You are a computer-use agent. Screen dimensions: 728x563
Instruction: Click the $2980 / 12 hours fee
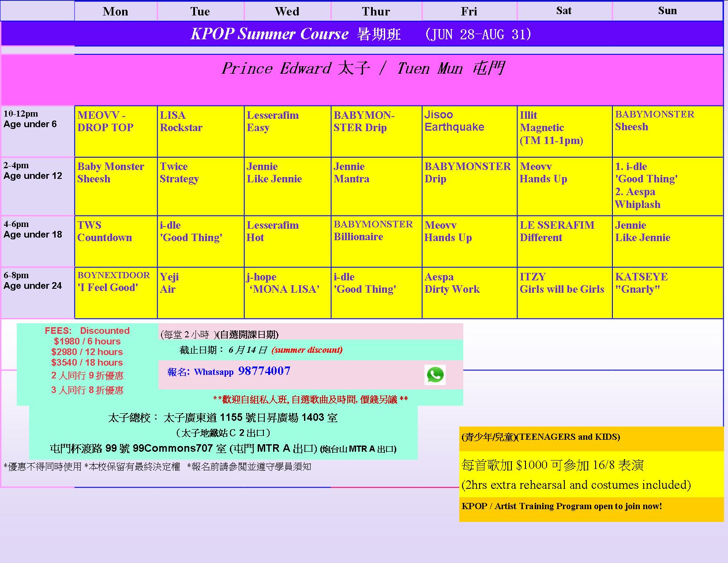[87, 352]
